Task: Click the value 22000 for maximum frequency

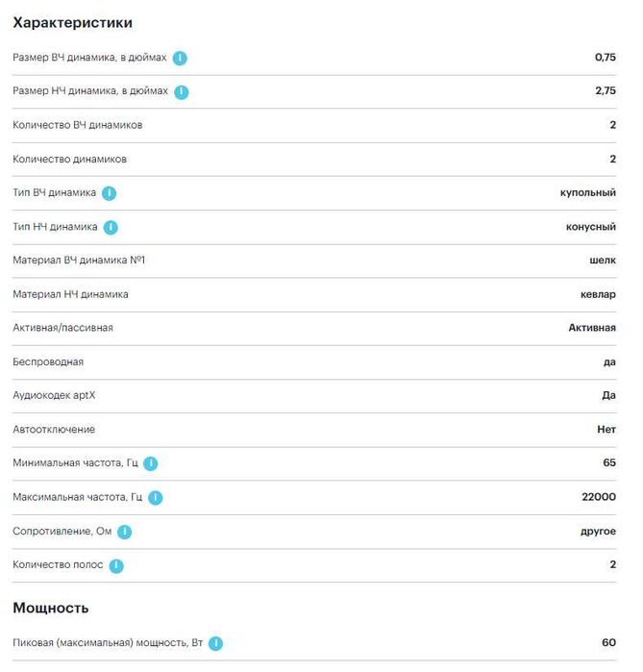Action: tap(599, 497)
